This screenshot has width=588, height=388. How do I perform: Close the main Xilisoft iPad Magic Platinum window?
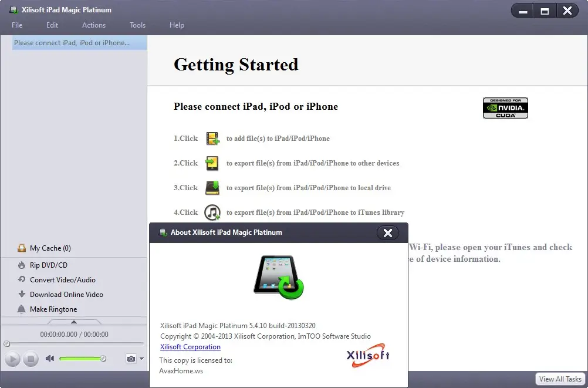pyautogui.click(x=567, y=11)
